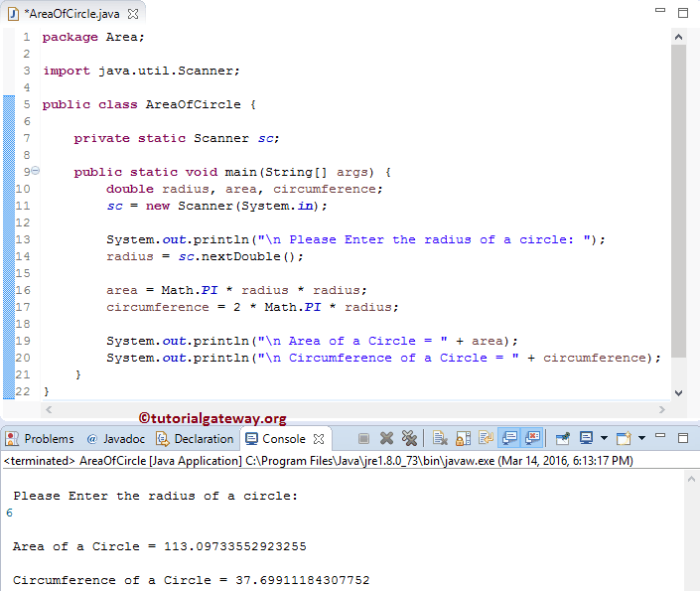Collapse the main method fold marker on line 9
700x591 pixels.
pos(36,171)
